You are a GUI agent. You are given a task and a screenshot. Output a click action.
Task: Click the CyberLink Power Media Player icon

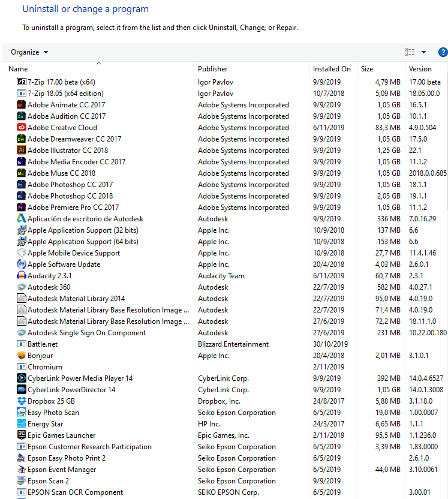coord(22,378)
